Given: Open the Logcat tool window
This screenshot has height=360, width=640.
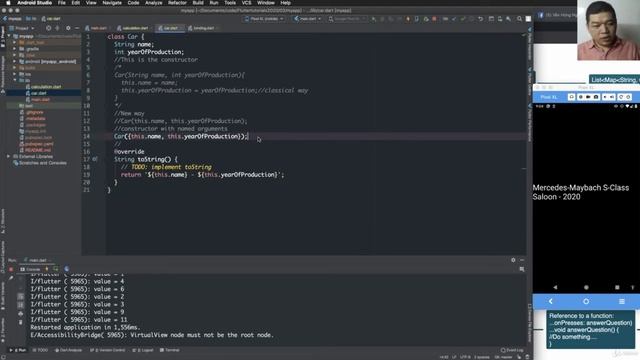Looking at the screenshot, I should click(143, 350).
